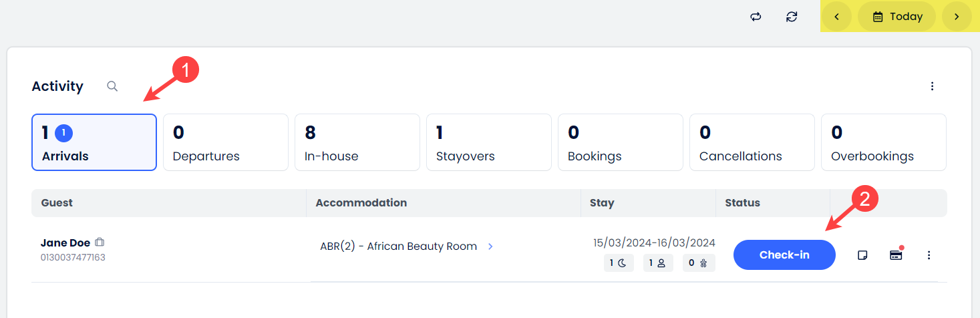Open the payment card icon for Jane Doe
This screenshot has height=318, width=980.
click(x=896, y=255)
